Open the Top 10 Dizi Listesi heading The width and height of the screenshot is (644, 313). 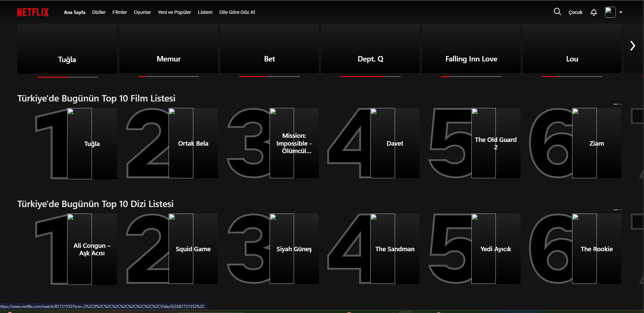tap(95, 204)
